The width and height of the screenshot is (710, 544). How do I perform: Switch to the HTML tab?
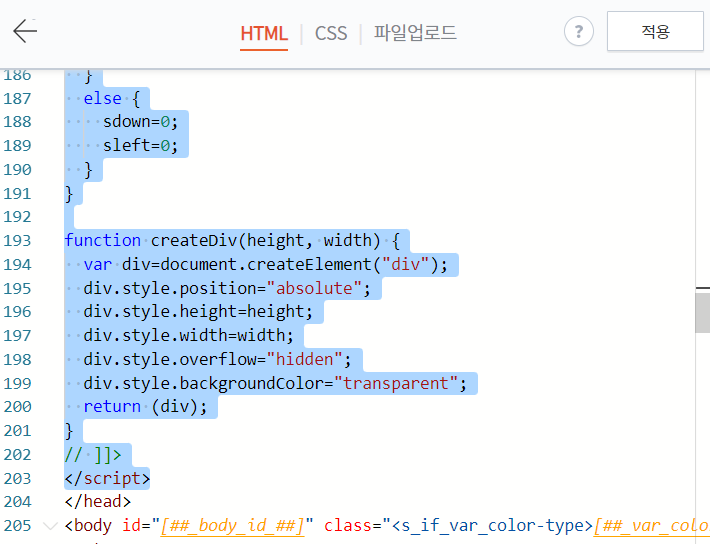[x=264, y=34]
